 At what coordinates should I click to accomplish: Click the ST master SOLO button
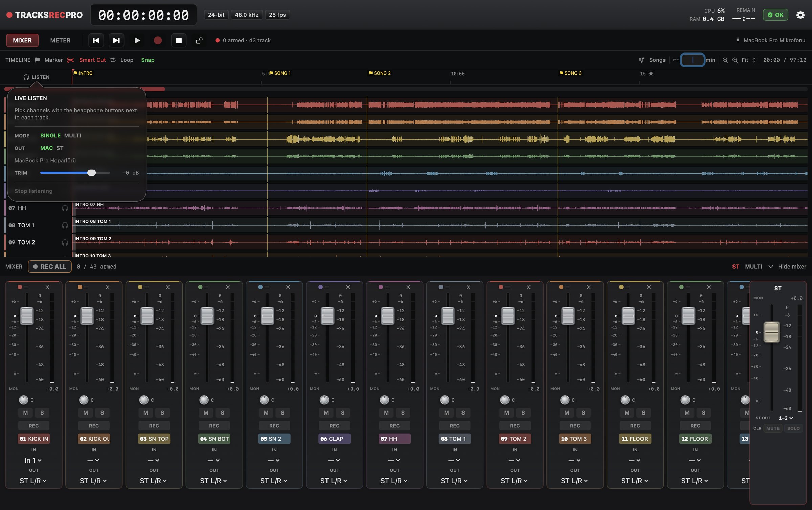[x=793, y=428]
